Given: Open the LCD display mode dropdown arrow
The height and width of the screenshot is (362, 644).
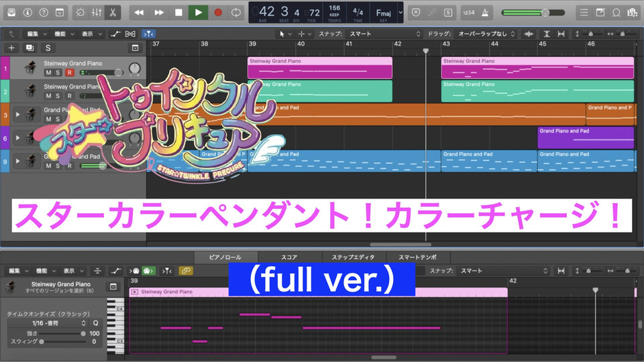Looking at the screenshot, I should click(x=400, y=13).
